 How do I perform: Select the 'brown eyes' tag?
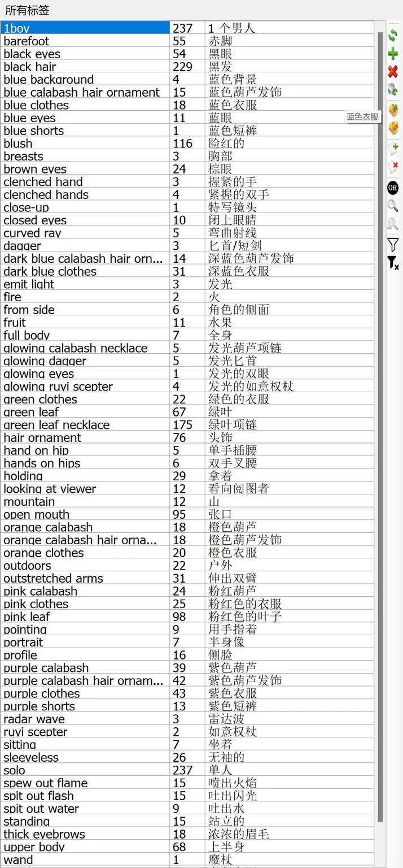pos(35,169)
